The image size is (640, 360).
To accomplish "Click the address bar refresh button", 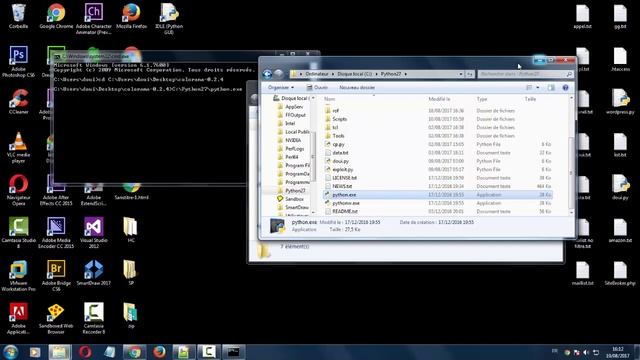I will pos(469,74).
